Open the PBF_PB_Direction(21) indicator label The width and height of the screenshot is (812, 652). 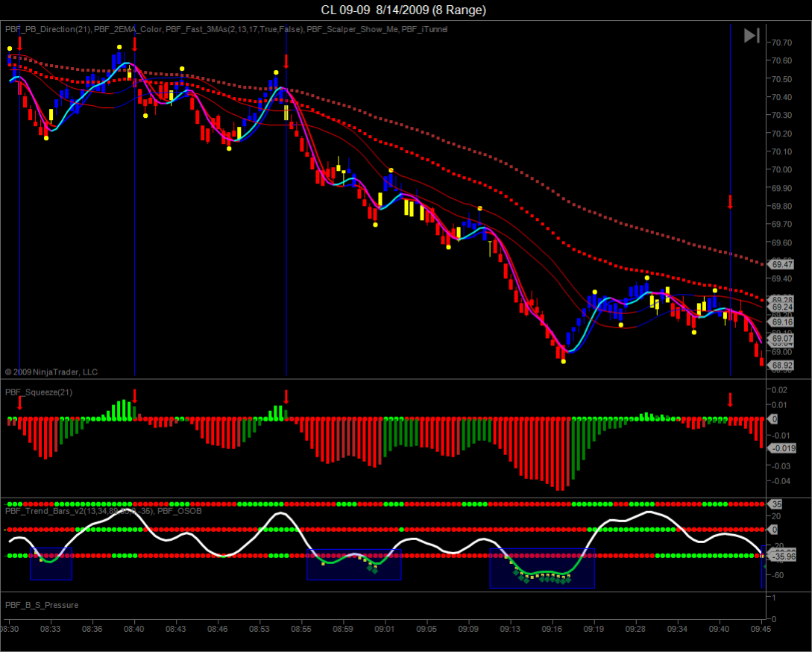pos(48,29)
